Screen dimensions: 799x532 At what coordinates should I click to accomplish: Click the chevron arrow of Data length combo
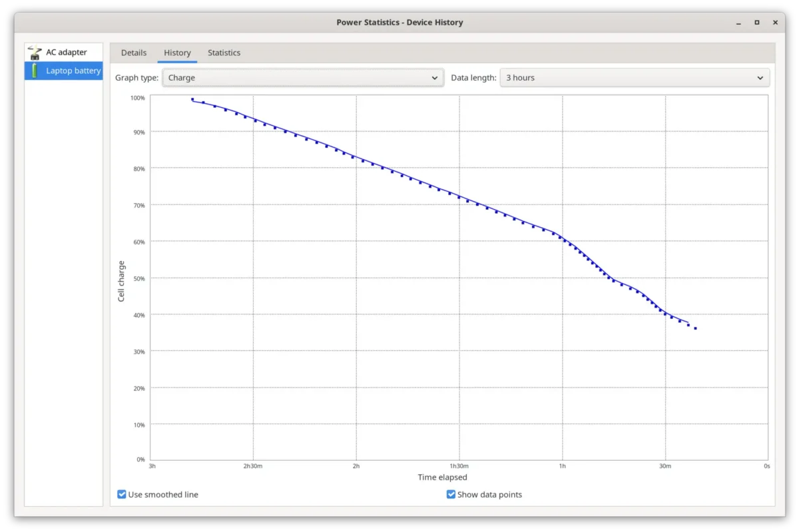coord(760,78)
